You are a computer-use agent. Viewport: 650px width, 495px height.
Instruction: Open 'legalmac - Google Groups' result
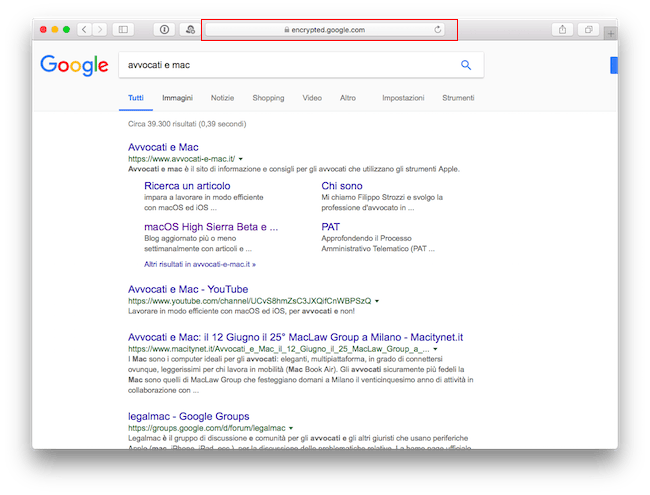[189, 416]
